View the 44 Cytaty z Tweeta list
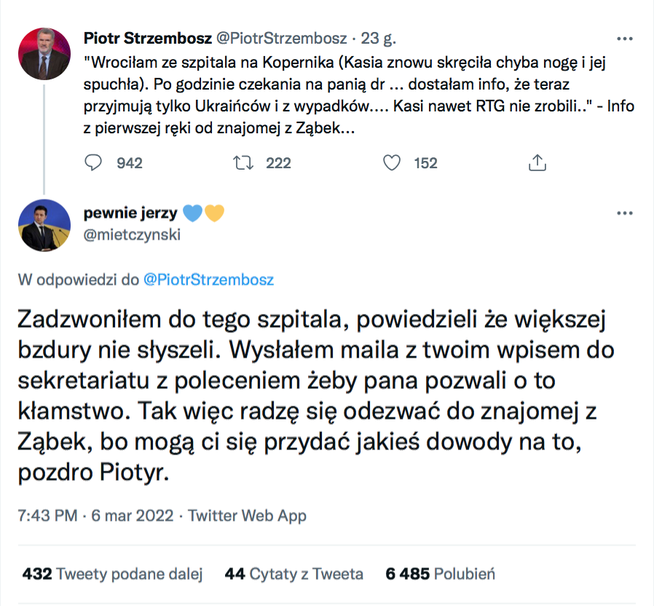654x606 pixels. (294, 574)
